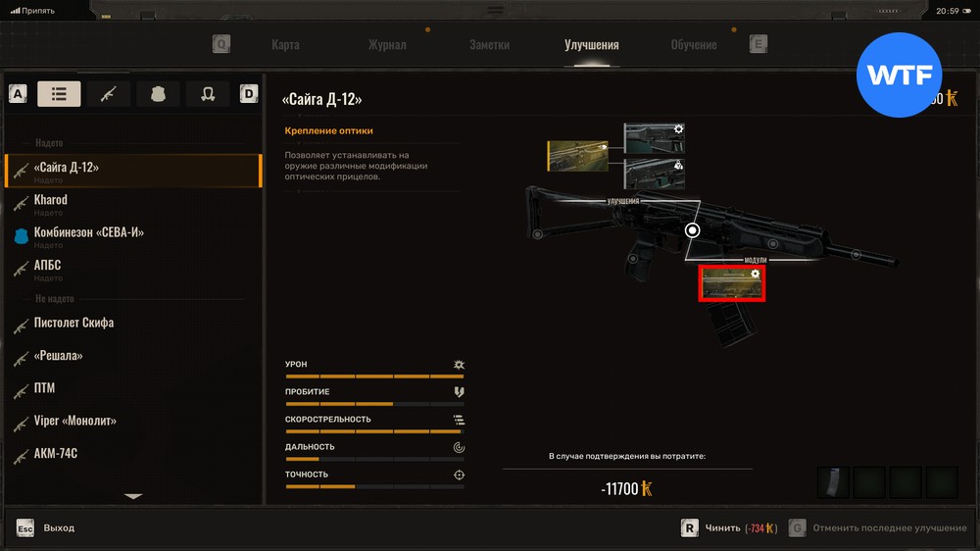
Task: Click the circular upgrade point on the weapon
Action: pyautogui.click(x=692, y=230)
